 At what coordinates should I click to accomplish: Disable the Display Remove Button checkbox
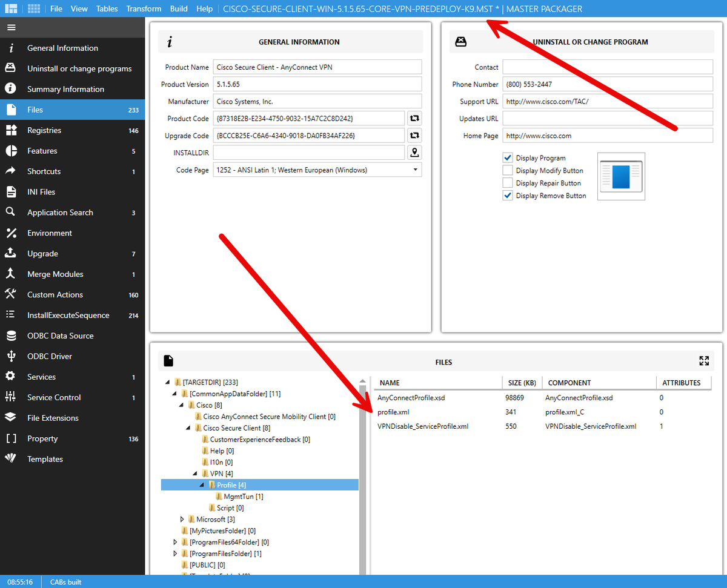(x=508, y=196)
